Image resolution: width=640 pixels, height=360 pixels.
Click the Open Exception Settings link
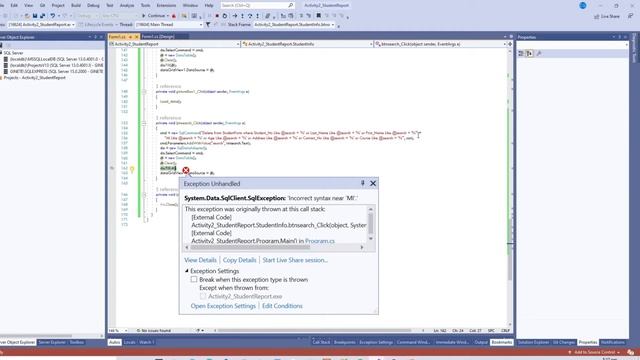click(x=223, y=306)
